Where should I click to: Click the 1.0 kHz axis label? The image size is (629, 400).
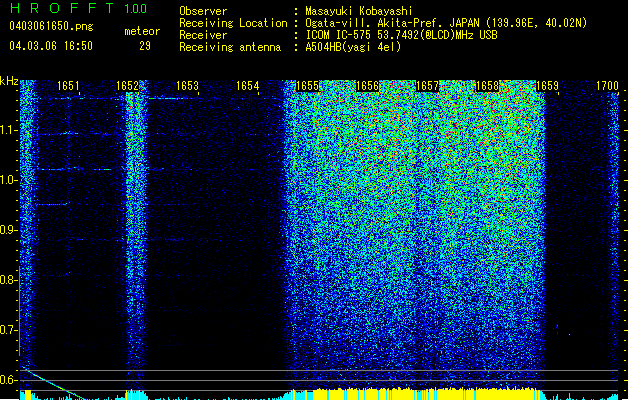tap(8, 180)
